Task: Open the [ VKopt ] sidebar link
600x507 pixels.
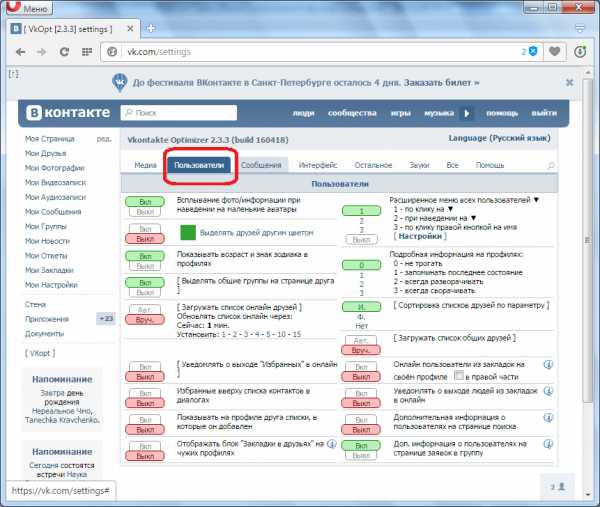Action: [x=40, y=353]
